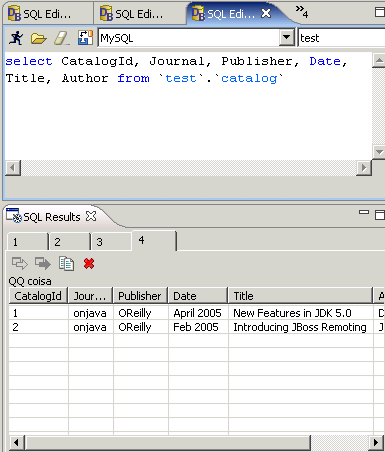Remove the result with the red X icon
The image size is (385, 452).
pos(89,264)
